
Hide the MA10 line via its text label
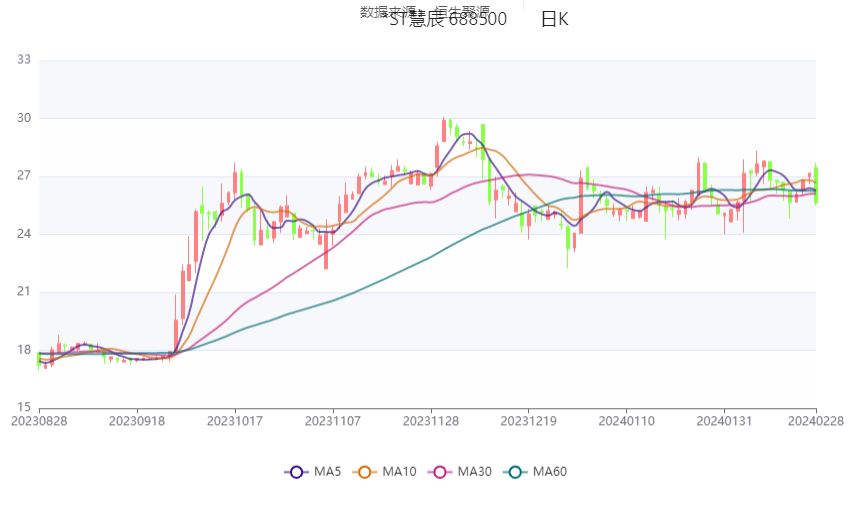click(x=399, y=472)
